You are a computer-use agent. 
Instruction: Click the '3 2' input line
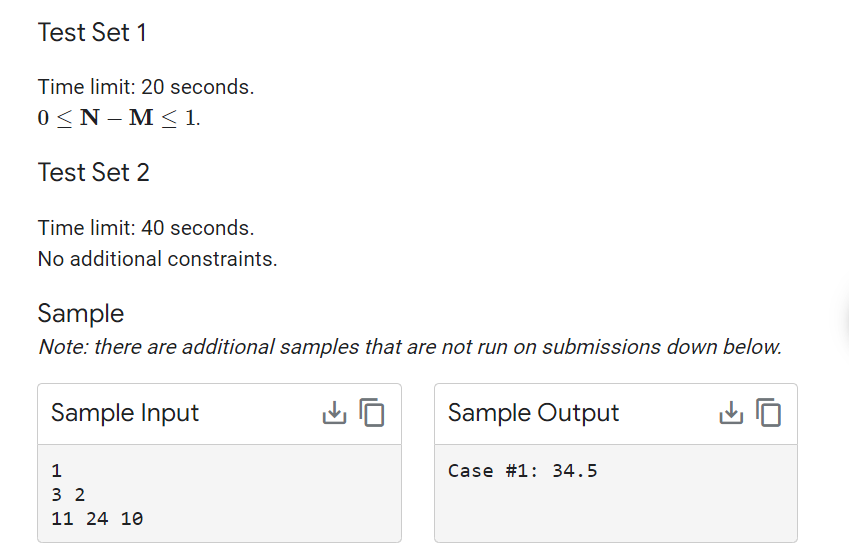coord(68,495)
